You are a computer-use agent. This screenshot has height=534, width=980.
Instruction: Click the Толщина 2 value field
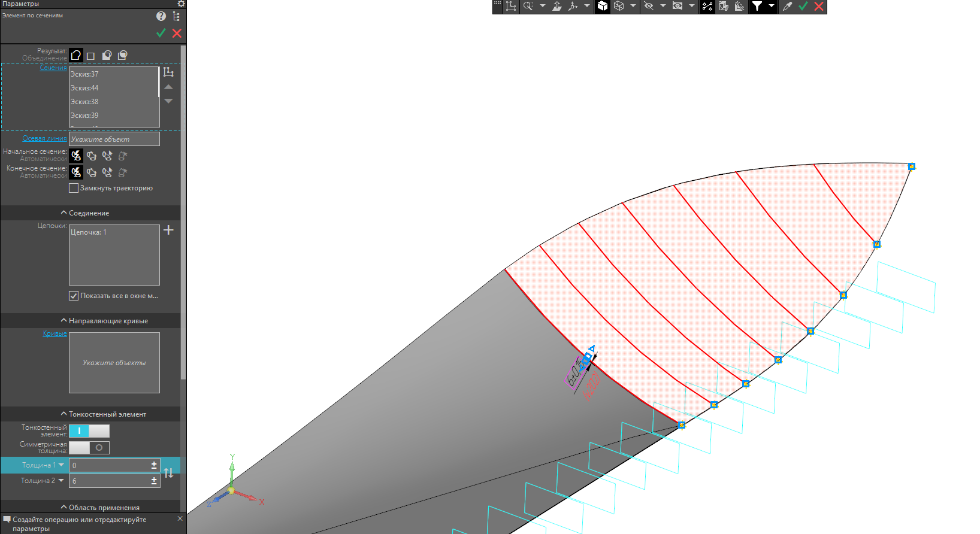[x=109, y=481]
